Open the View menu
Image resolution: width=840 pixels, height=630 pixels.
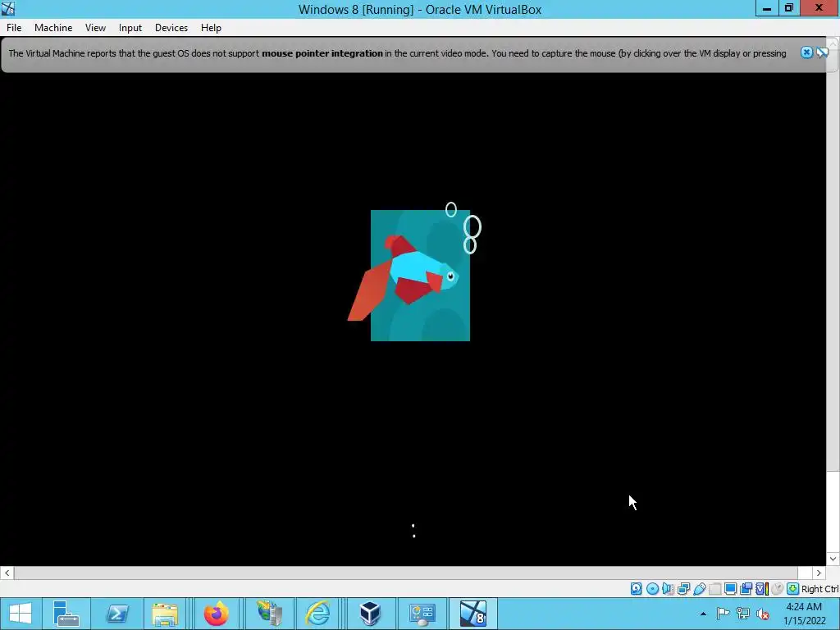[95, 28]
